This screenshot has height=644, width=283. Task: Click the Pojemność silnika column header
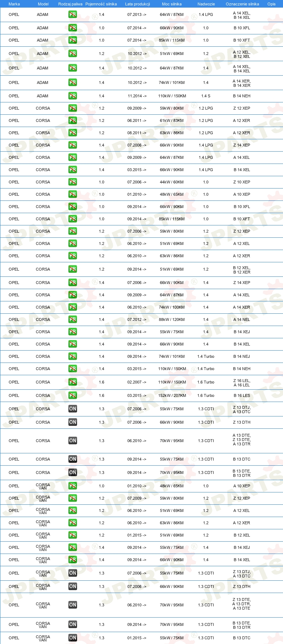point(101,4)
